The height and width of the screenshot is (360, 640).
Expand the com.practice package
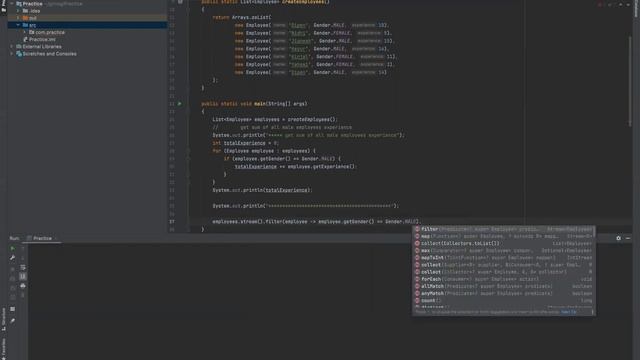[24, 32]
